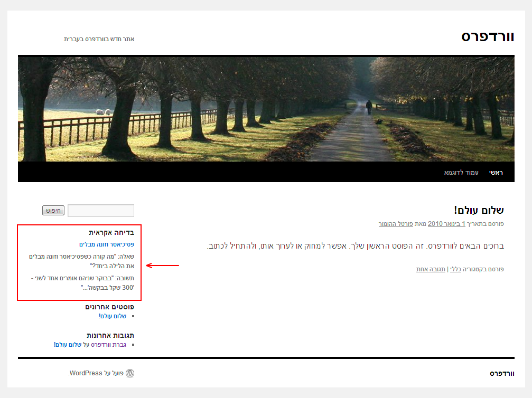Click the 1 בינואר 2010 date link
The image size is (532, 398).
tap(446, 224)
